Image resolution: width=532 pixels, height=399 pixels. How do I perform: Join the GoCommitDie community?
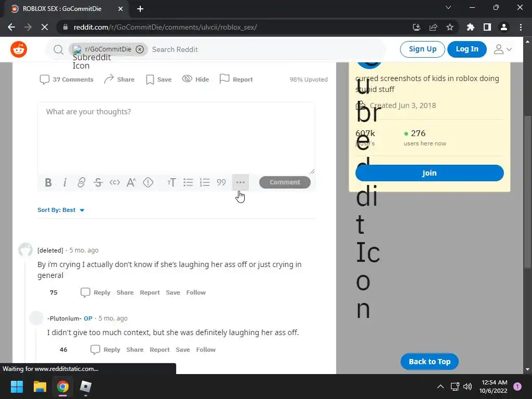[x=429, y=173]
